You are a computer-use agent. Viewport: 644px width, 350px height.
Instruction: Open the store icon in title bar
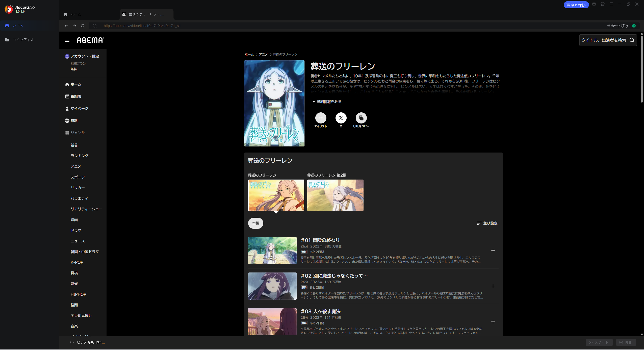point(603,4)
